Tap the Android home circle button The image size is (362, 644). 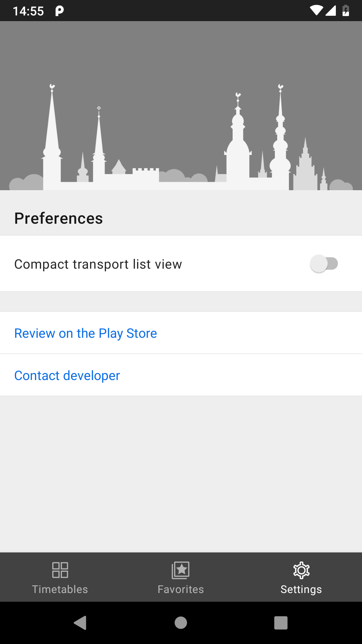(x=181, y=623)
